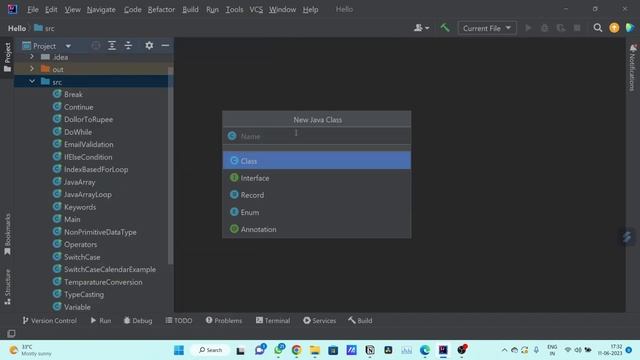640x360 pixels.
Task: Open the Edit menu
Action: coord(51,9)
